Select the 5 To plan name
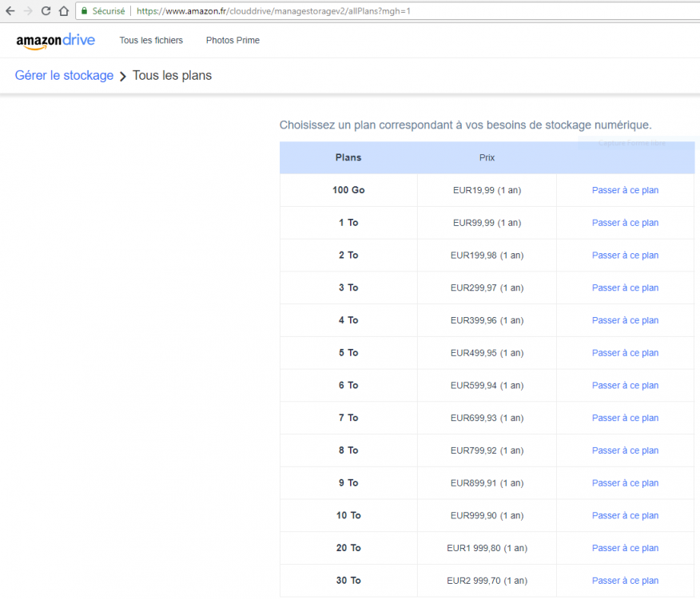The height and width of the screenshot is (599, 700). (x=348, y=353)
